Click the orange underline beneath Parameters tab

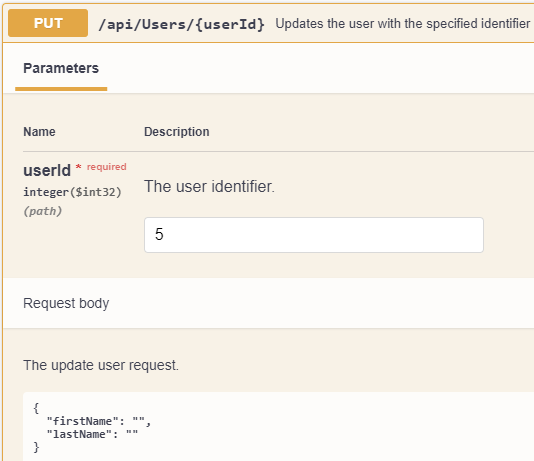pyautogui.click(x=61, y=89)
